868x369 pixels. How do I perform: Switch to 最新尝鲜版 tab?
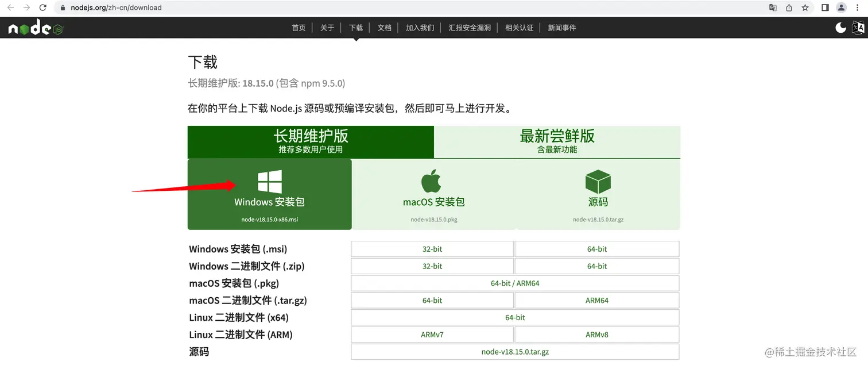(x=557, y=142)
